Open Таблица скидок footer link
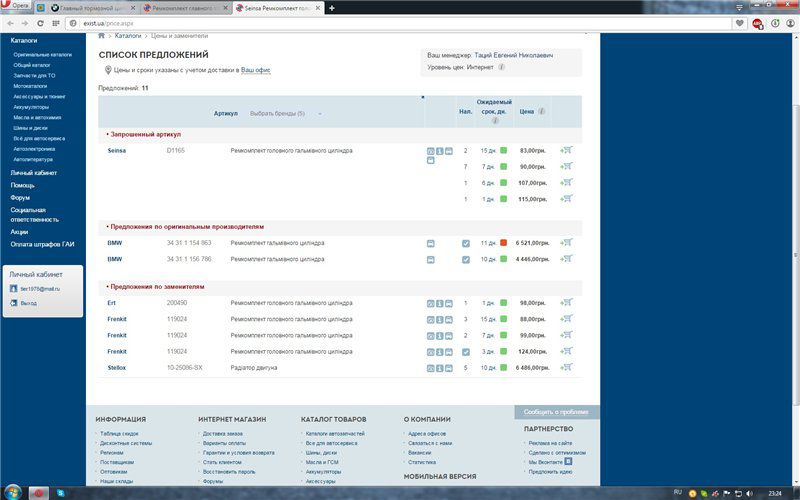The height and width of the screenshot is (500, 800). 119,434
